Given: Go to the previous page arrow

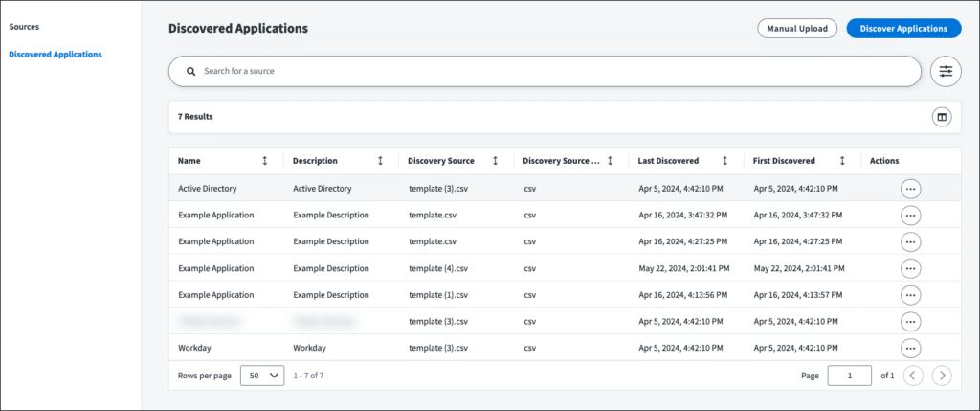Looking at the screenshot, I should pyautogui.click(x=913, y=376).
